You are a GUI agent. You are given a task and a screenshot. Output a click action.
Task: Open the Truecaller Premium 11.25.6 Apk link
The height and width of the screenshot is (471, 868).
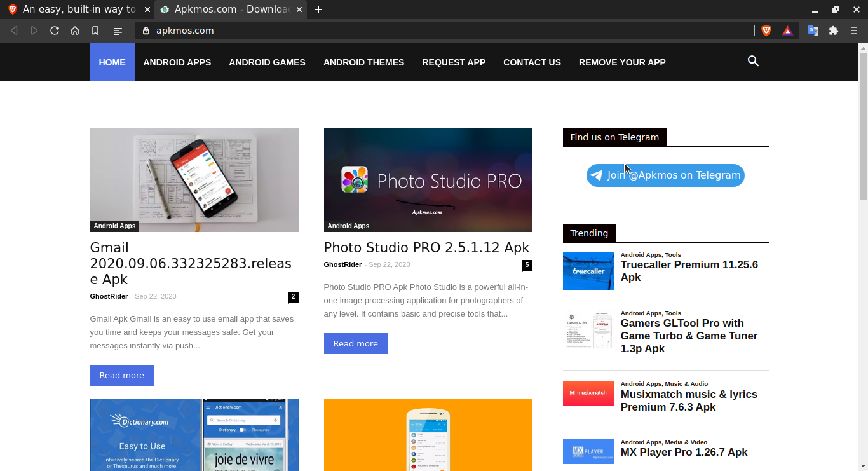click(689, 271)
